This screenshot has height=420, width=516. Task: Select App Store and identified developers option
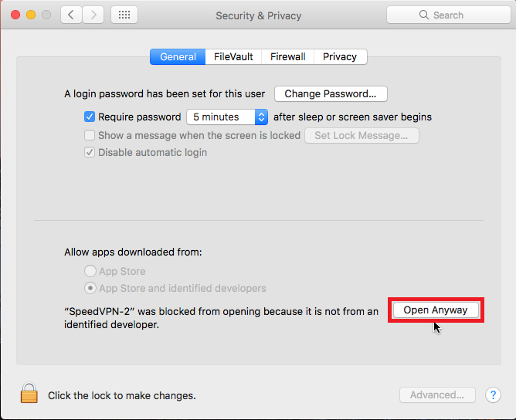tap(90, 288)
